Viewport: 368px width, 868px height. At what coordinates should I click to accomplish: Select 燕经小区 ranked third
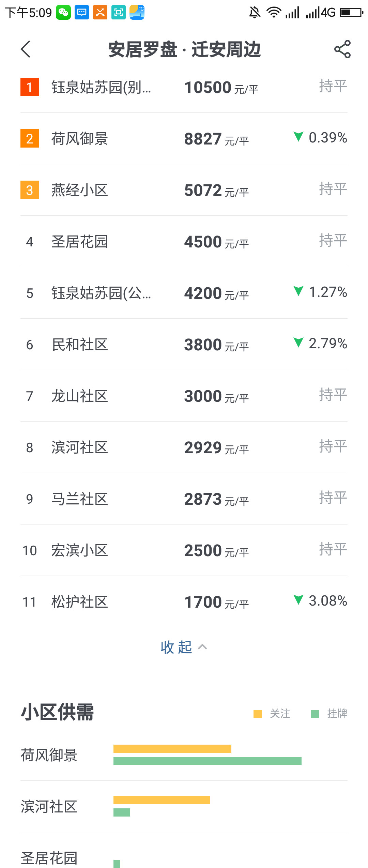[80, 190]
